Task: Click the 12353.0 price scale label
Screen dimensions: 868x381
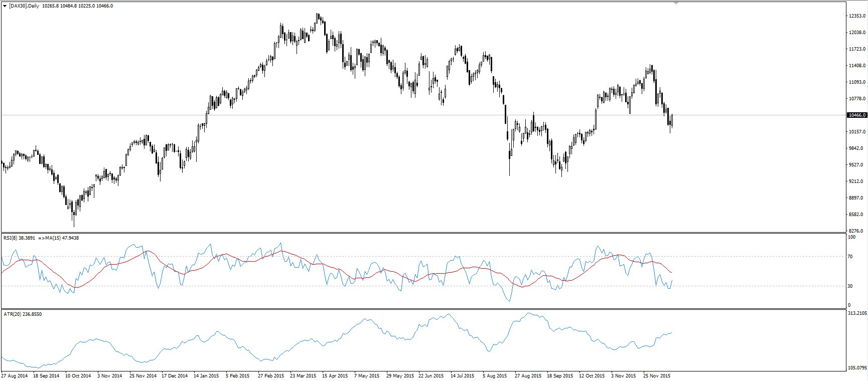Action: click(x=857, y=16)
